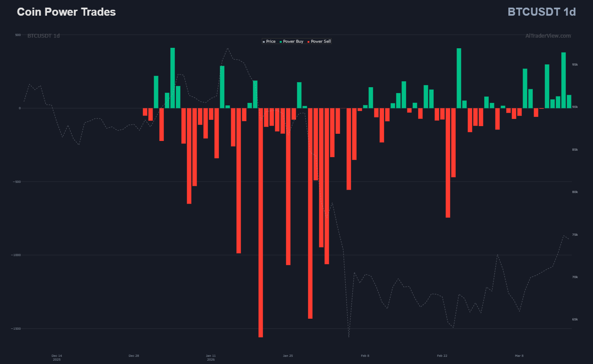Click the Jan 11 2026 date label
Image resolution: width=593 pixels, height=364 pixels.
211,357
